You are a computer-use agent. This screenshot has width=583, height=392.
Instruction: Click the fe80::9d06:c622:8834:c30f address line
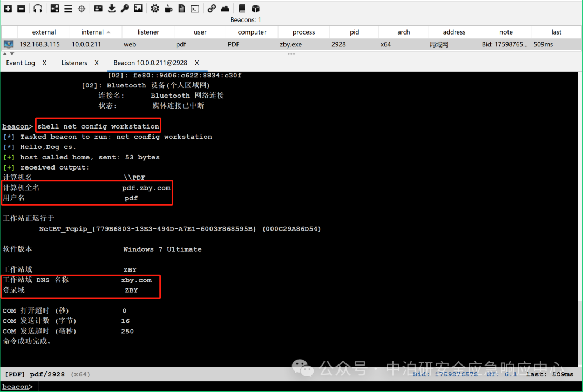(174, 75)
